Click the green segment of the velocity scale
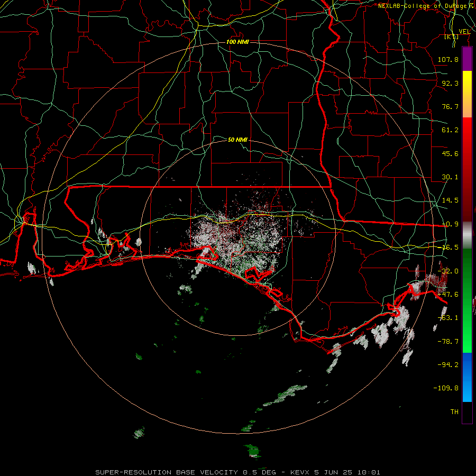 (467, 300)
